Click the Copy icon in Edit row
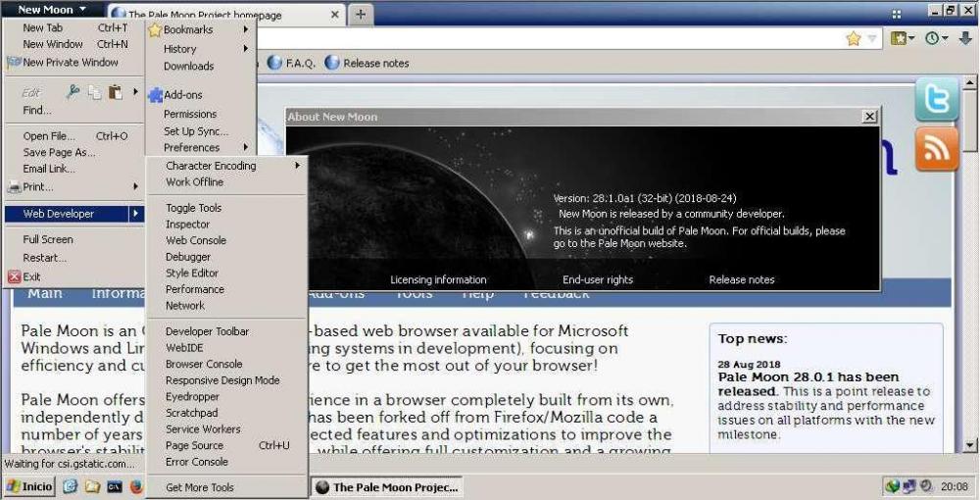 [x=94, y=92]
